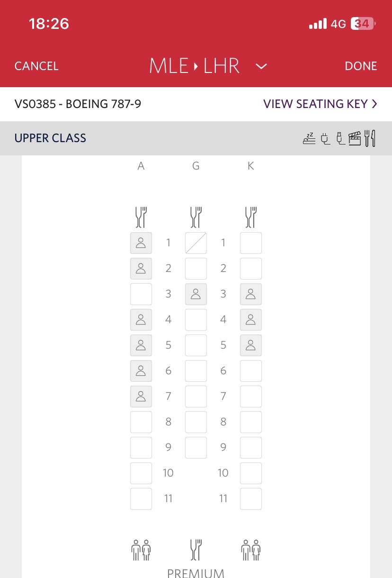Image resolution: width=392 pixels, height=578 pixels.
Task: Tap the lavatory icon at bottom right
Action: point(251,550)
